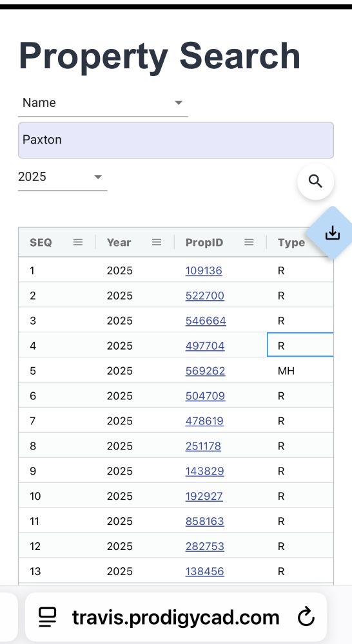Viewport: 352px width, 644px height.
Task: Click the download results icon
Action: 332,233
